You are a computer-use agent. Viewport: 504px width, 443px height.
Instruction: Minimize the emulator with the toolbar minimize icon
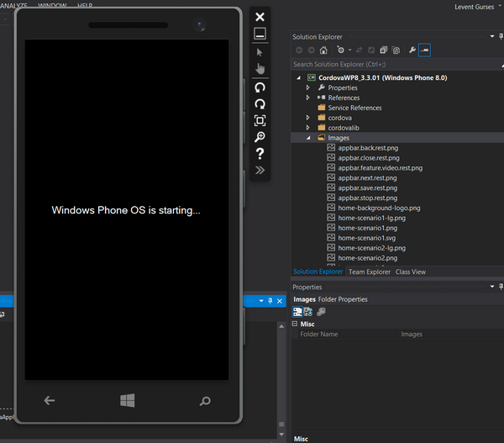pyautogui.click(x=260, y=34)
